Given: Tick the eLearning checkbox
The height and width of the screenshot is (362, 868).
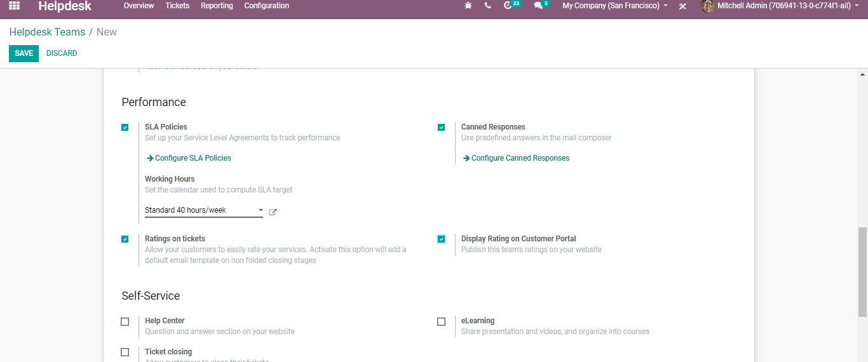Looking at the screenshot, I should [x=442, y=321].
